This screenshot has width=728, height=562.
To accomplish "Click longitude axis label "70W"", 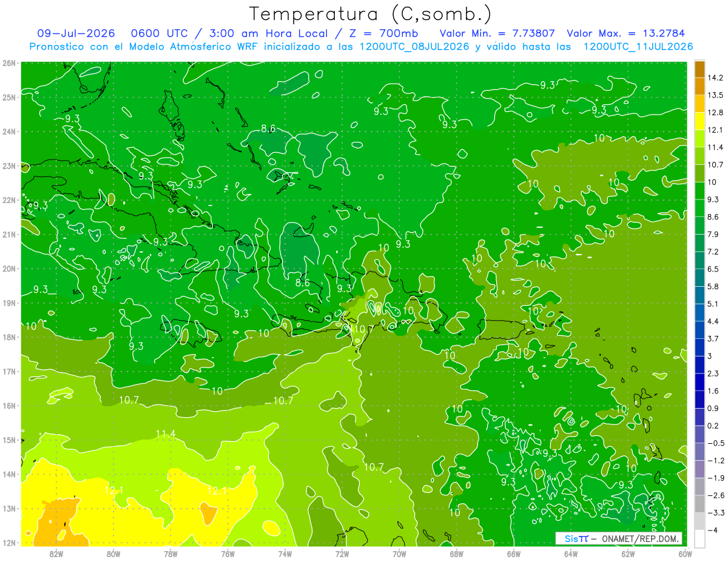I will [399, 553].
